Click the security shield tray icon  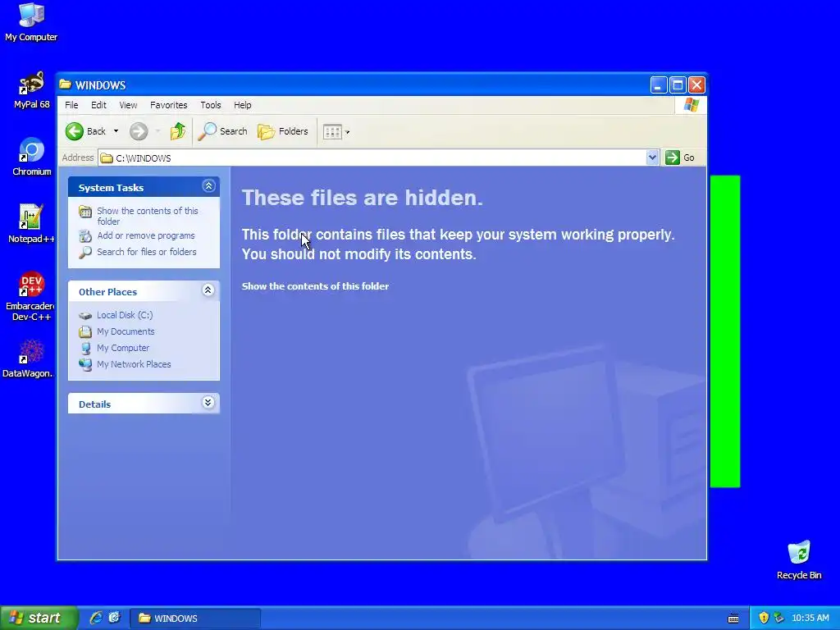tap(764, 618)
